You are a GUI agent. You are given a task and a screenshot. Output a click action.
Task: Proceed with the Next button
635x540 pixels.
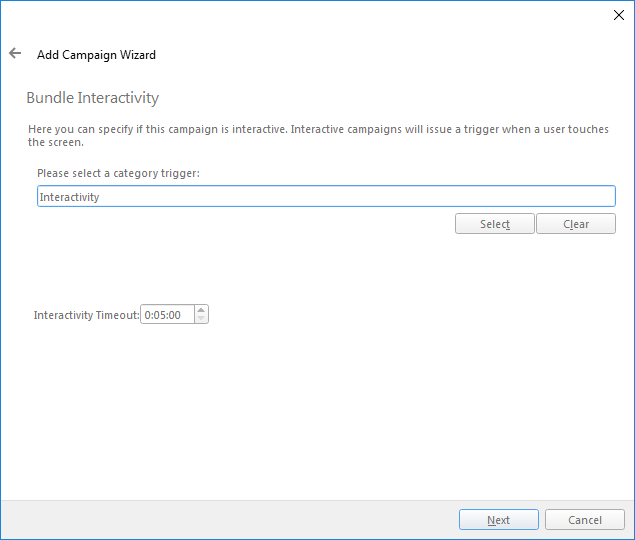point(498,520)
